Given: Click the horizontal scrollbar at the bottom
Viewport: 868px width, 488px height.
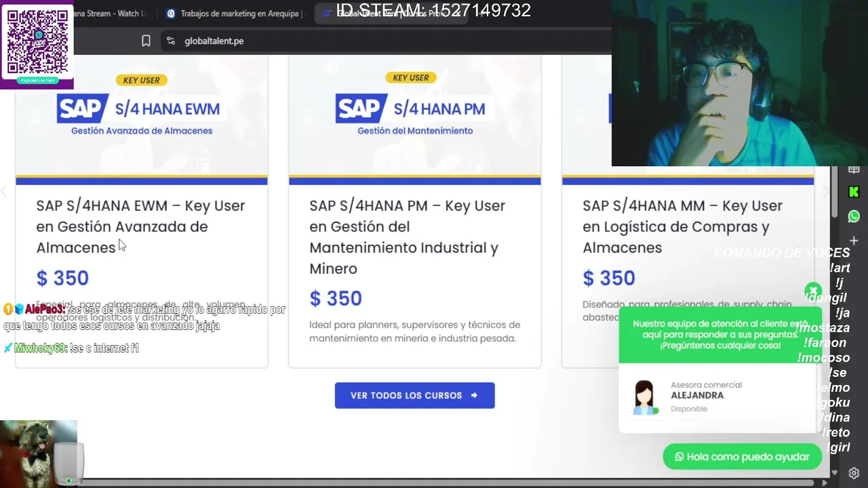Looking at the screenshot, I should (x=448, y=483).
